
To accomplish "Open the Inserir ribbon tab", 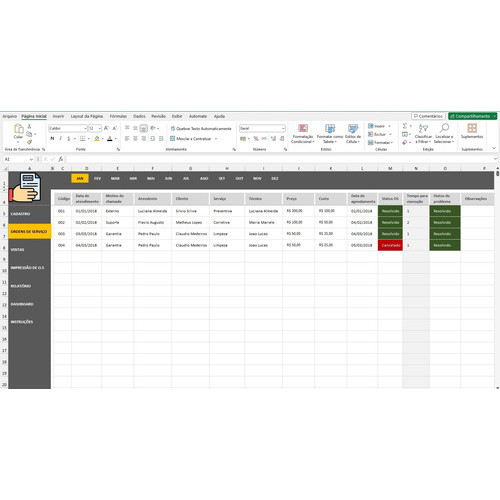I will tap(58, 116).
